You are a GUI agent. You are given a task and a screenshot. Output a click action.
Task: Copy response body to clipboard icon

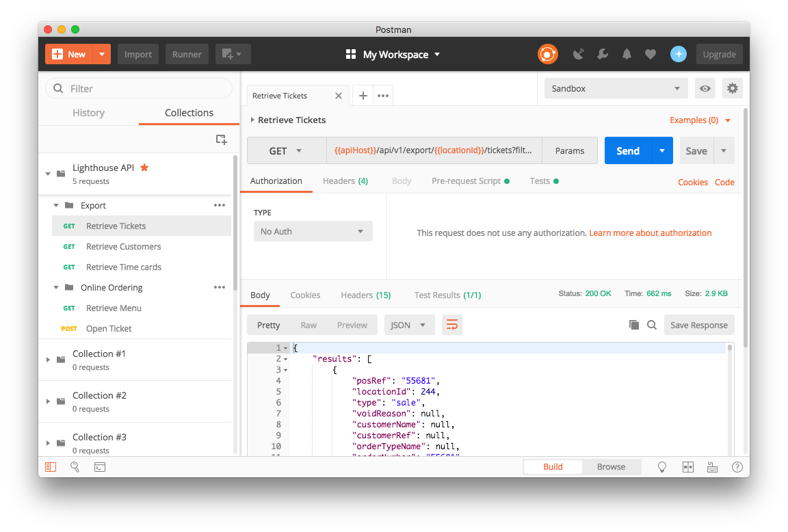[634, 325]
